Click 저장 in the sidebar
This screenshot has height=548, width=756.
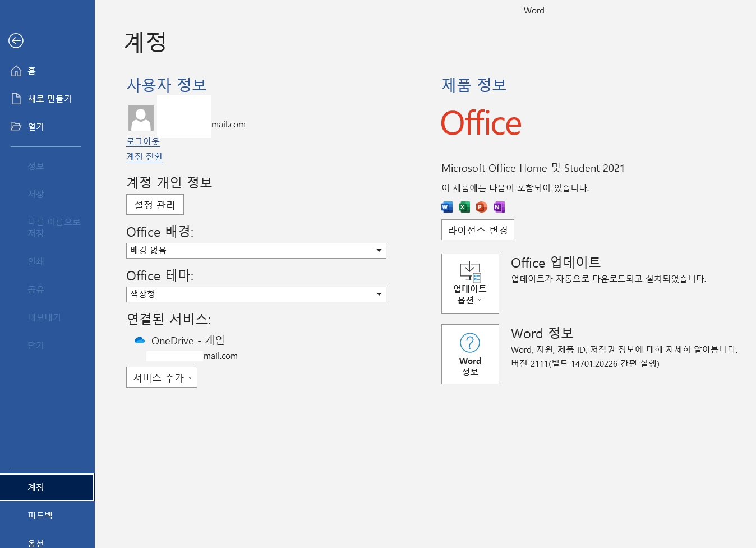pos(47,194)
